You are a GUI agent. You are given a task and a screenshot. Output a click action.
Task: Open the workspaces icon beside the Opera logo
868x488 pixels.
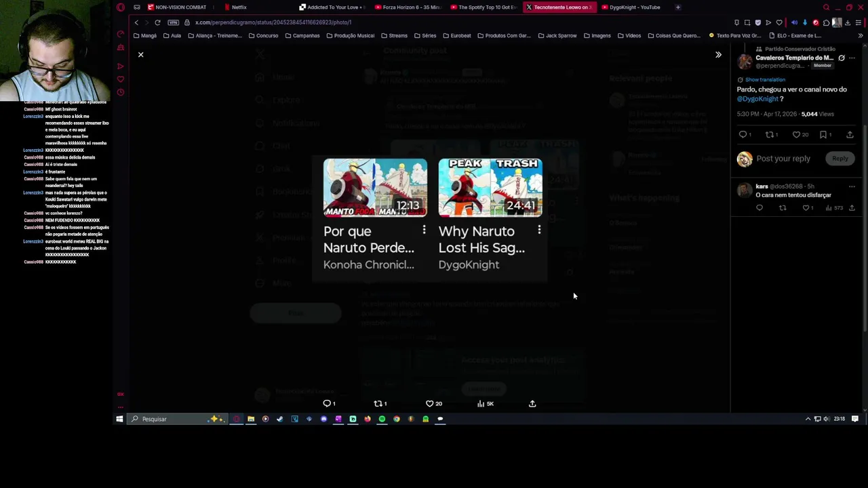pos(137,7)
